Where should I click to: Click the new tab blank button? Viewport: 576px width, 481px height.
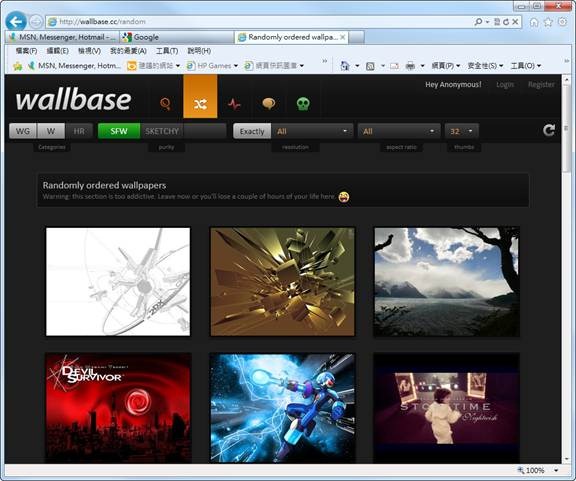coord(357,37)
